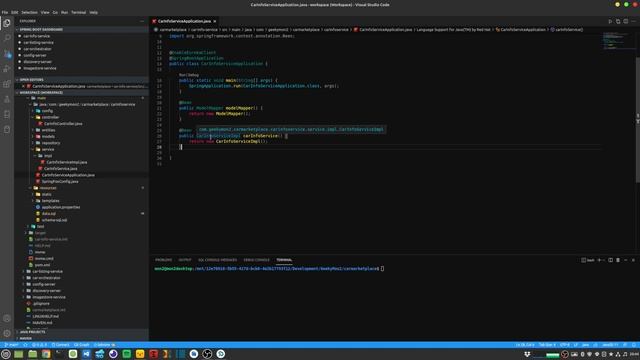Kill terminal with the trash icon
This screenshot has width=640, height=360.
coord(618,260)
